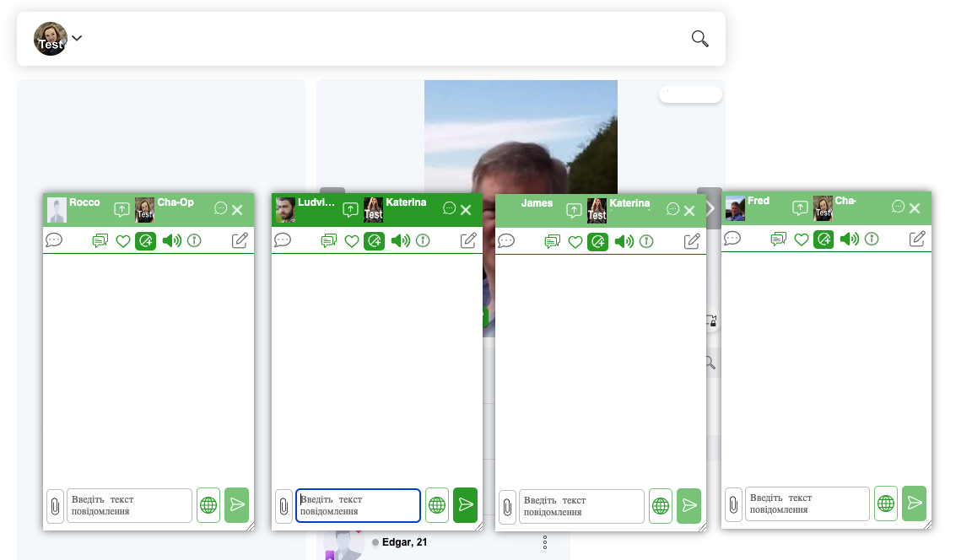Click the heart icon in James chat
The image size is (972, 560).
click(x=575, y=241)
